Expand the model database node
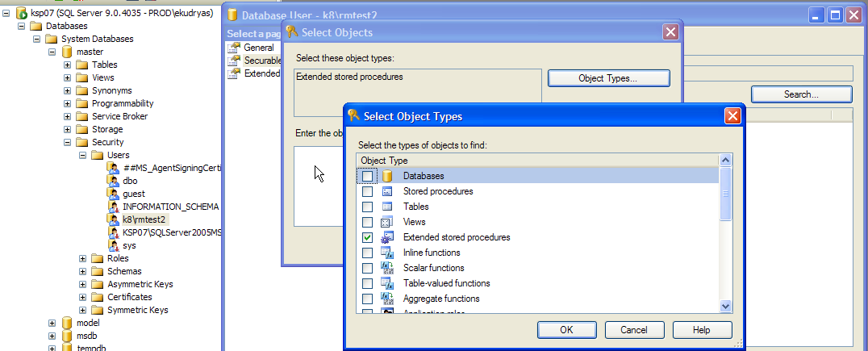The width and height of the screenshot is (868, 351). click(x=52, y=323)
